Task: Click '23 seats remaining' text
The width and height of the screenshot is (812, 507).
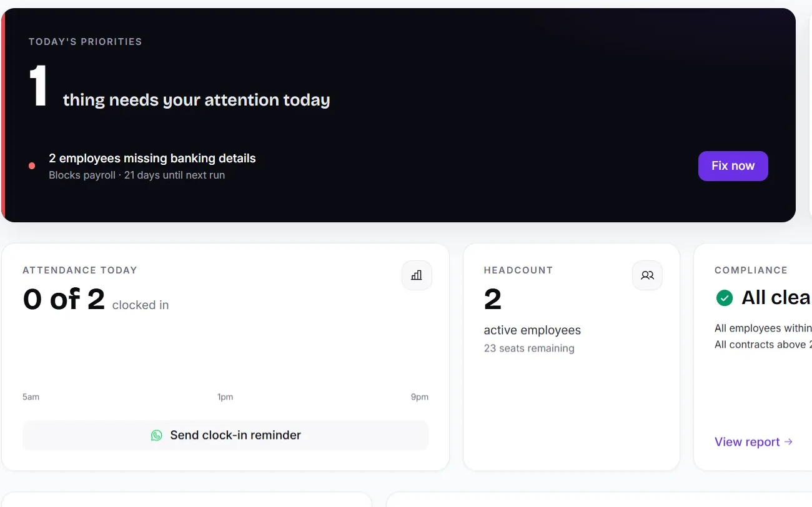Action: tap(529, 348)
